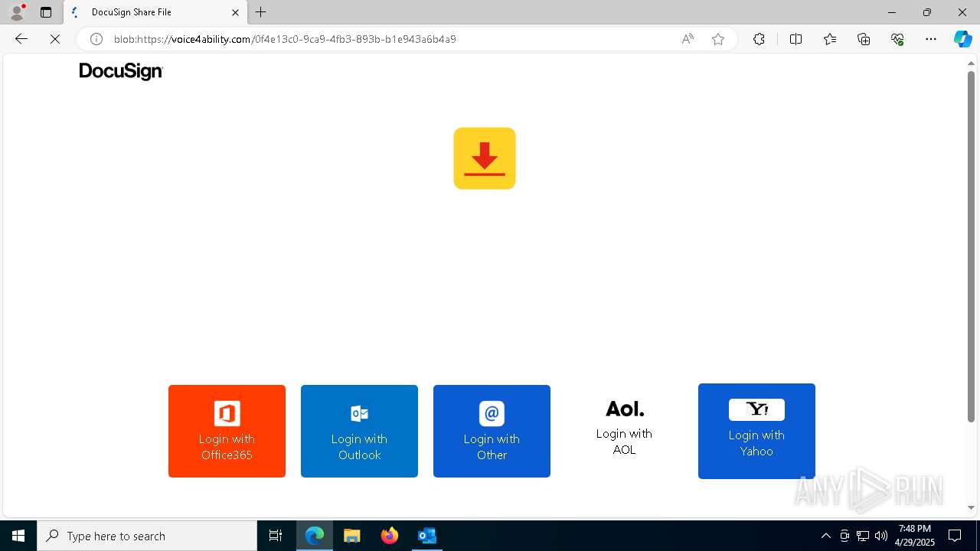Open the Favorites list icon
The image size is (980, 551).
coord(830,39)
